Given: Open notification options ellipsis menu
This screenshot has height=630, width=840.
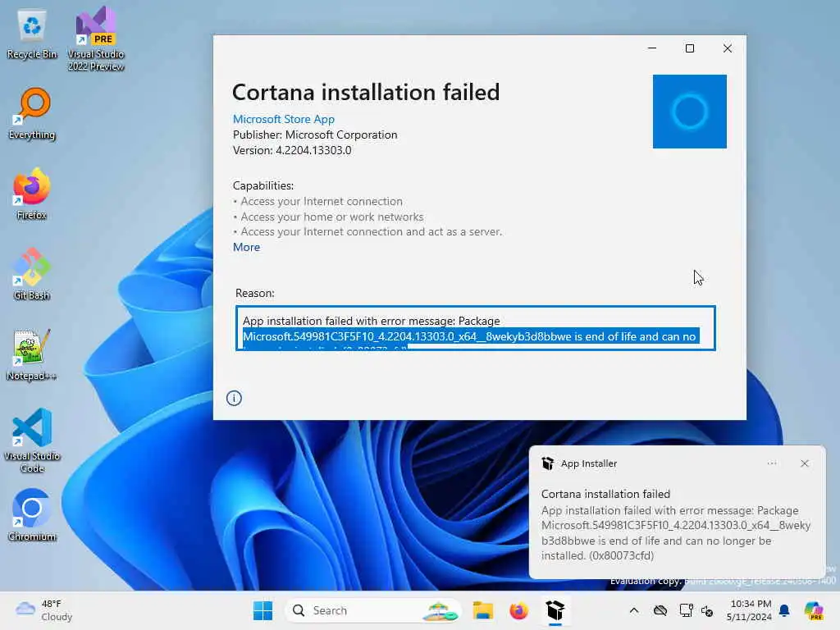Looking at the screenshot, I should 772,463.
